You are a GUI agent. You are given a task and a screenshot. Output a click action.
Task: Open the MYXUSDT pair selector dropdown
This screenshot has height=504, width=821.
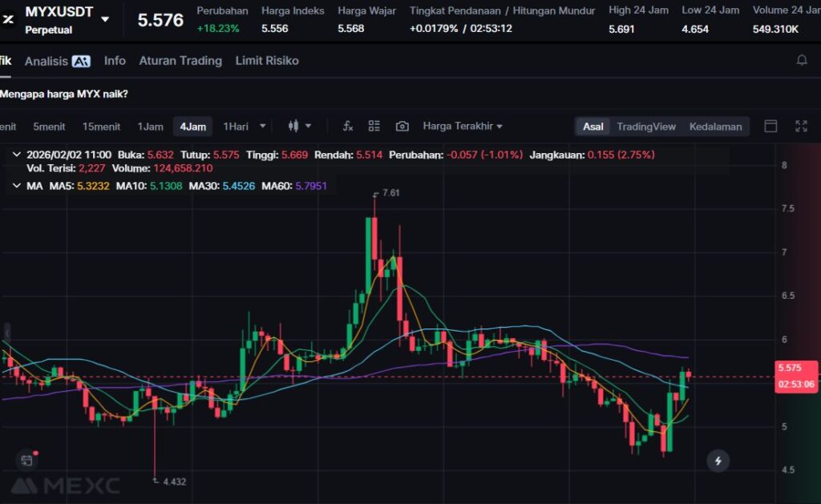pos(105,19)
